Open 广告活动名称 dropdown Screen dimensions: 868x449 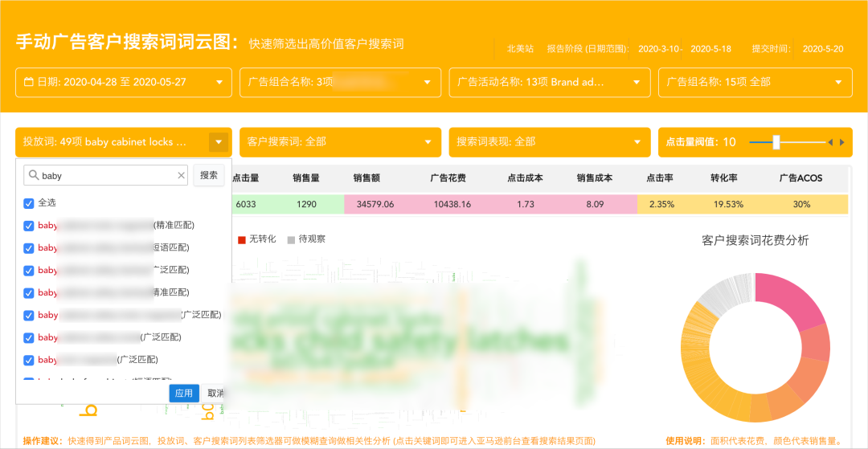click(x=549, y=83)
